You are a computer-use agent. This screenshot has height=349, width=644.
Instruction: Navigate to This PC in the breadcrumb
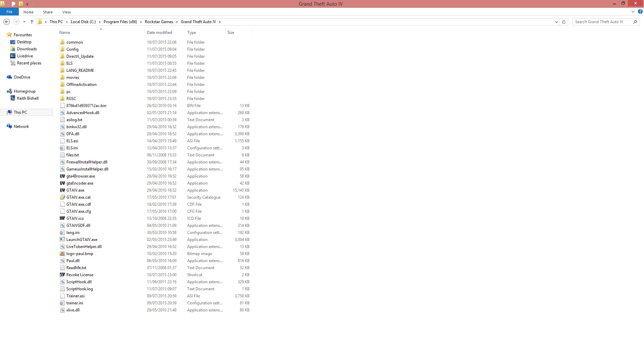tap(56, 22)
